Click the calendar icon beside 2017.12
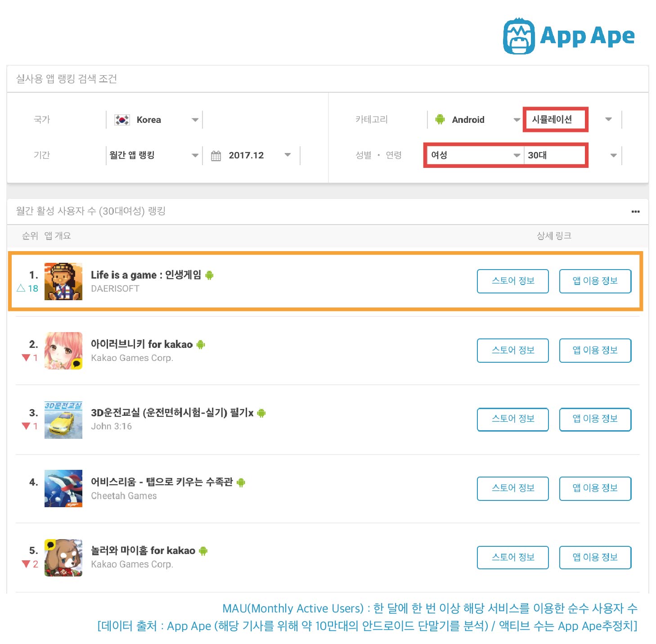Viewport: 656px width, 644px height. (216, 156)
